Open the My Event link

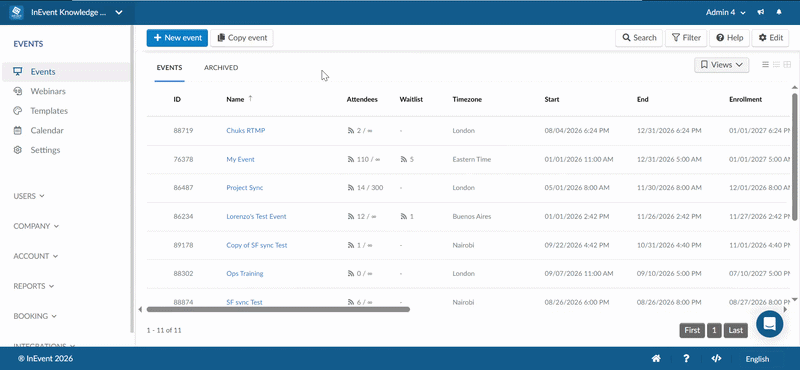(240, 159)
